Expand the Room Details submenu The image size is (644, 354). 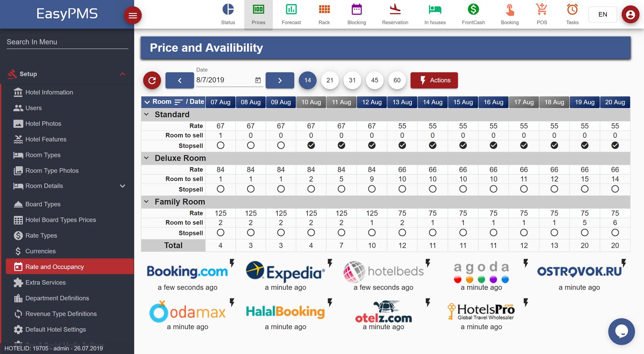point(123,186)
